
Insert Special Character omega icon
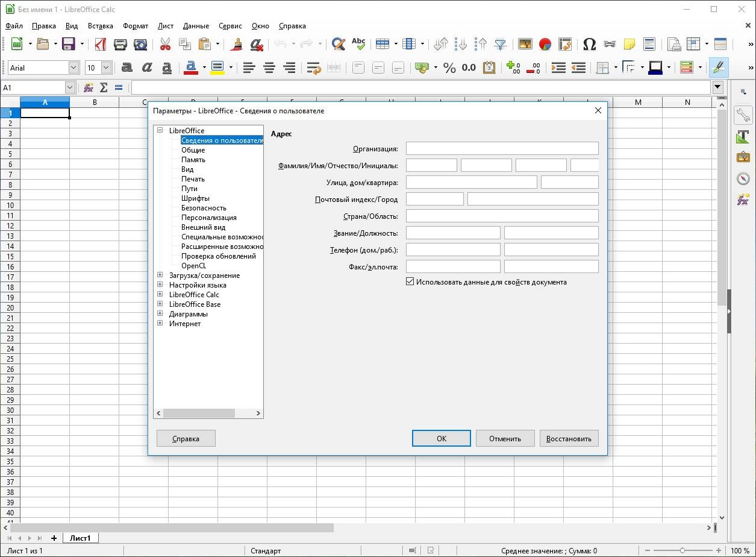tap(590, 44)
